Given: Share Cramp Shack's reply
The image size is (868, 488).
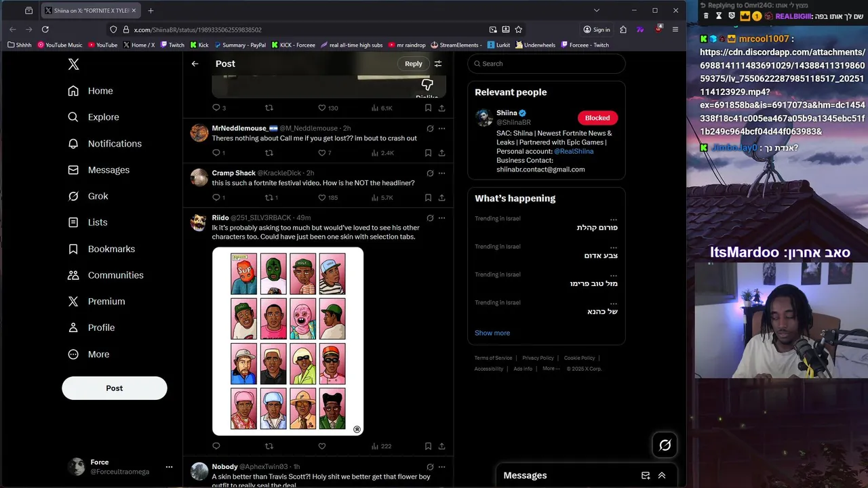Looking at the screenshot, I should [x=441, y=198].
